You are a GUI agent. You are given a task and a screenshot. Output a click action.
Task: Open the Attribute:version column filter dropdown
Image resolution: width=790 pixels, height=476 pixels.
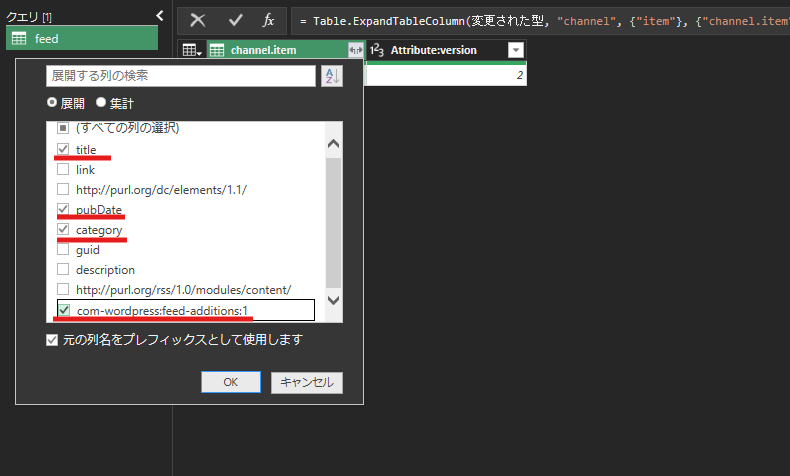pyautogui.click(x=515, y=50)
